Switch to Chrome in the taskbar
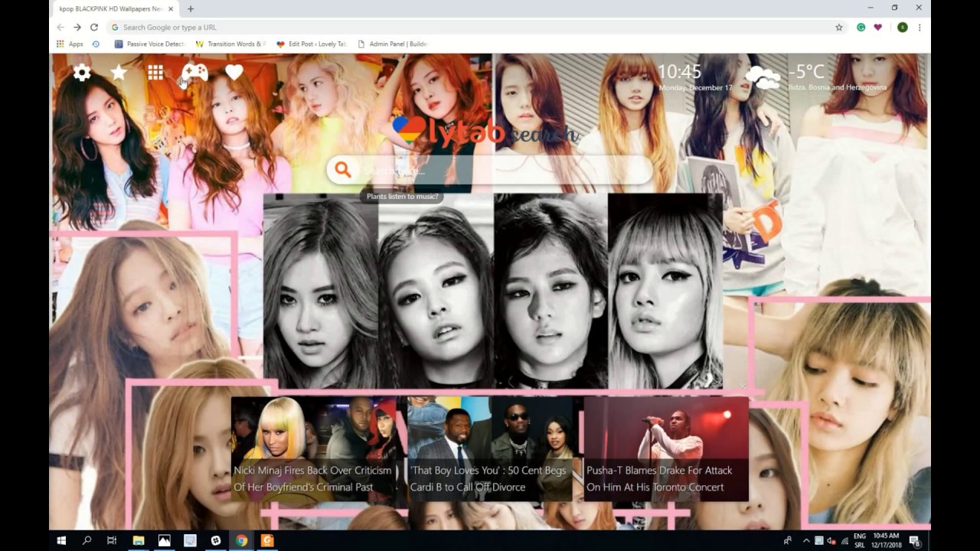The height and width of the screenshot is (551, 980). pyautogui.click(x=241, y=540)
